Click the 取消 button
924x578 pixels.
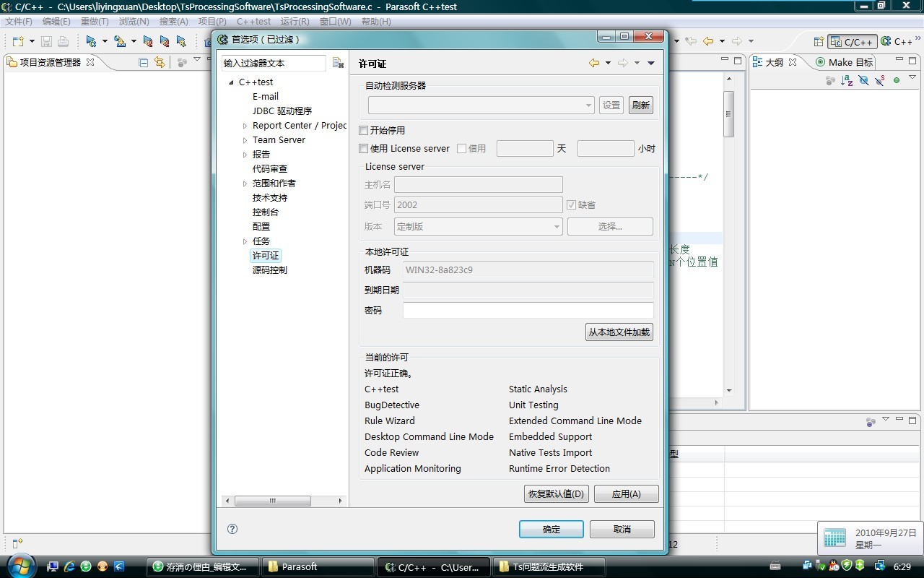pos(622,530)
